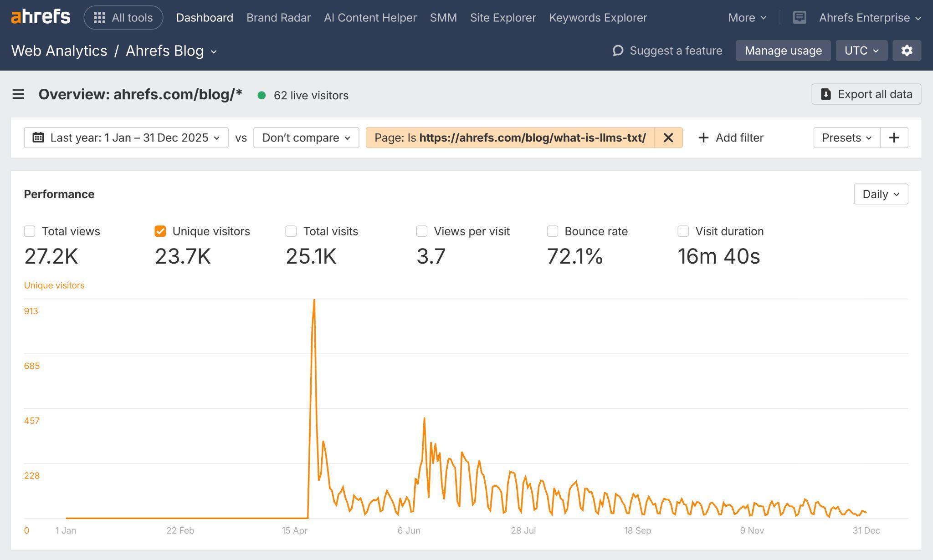
Task: Open the All tools grid menu
Action: coord(123,17)
